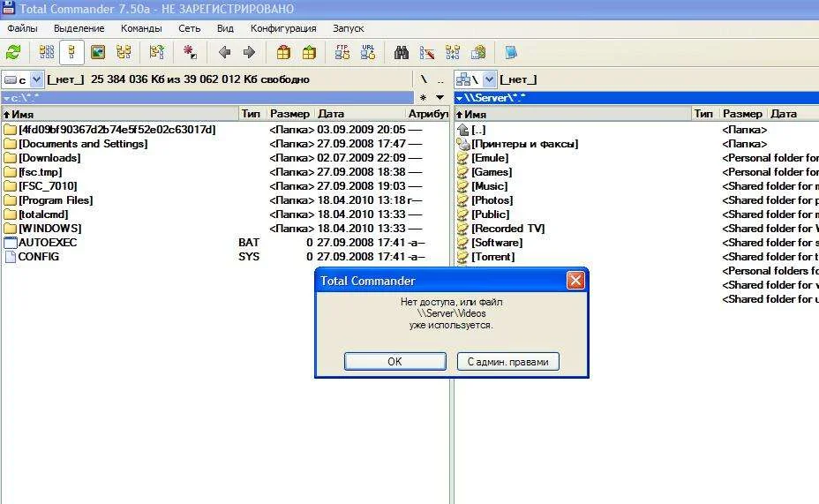Go back with the left arrow icon
819x504 pixels.
pyautogui.click(x=224, y=52)
